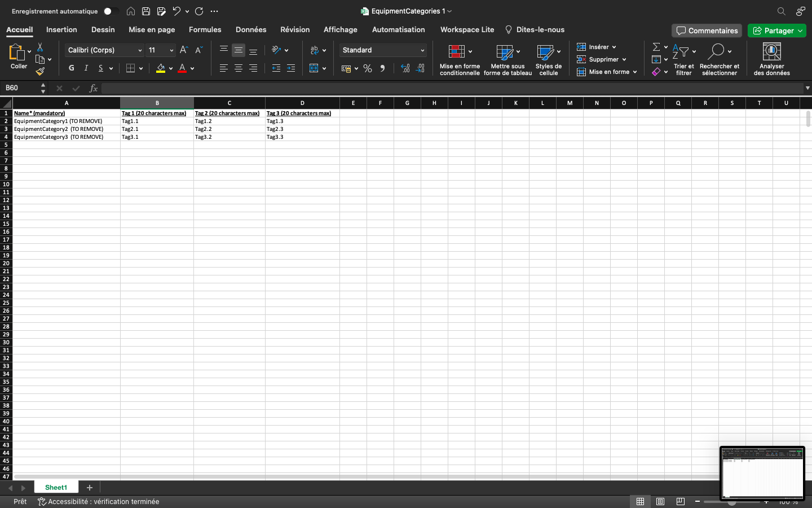Click the undo arrow icon

tap(176, 11)
